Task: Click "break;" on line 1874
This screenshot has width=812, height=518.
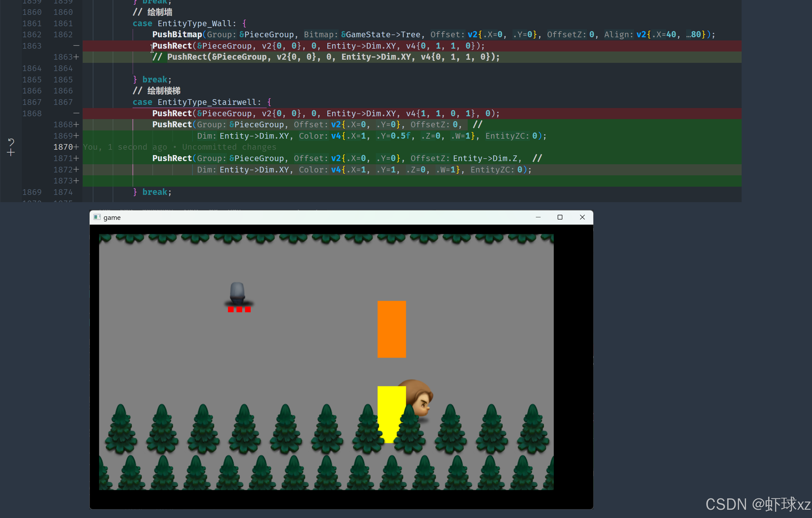Action: coord(157,192)
